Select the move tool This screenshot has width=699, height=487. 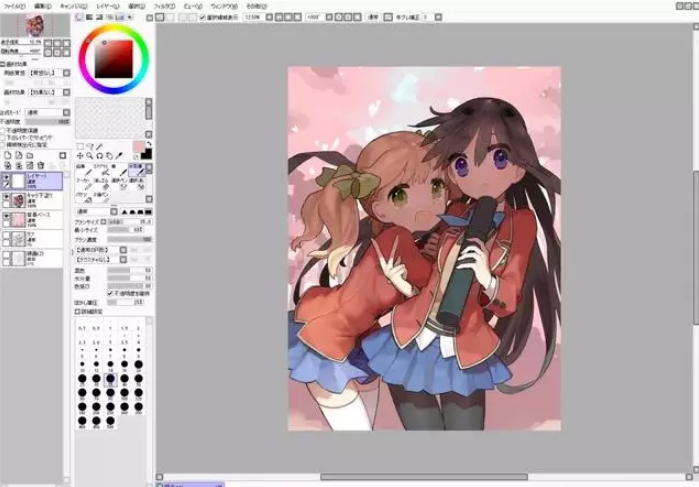[80, 156]
